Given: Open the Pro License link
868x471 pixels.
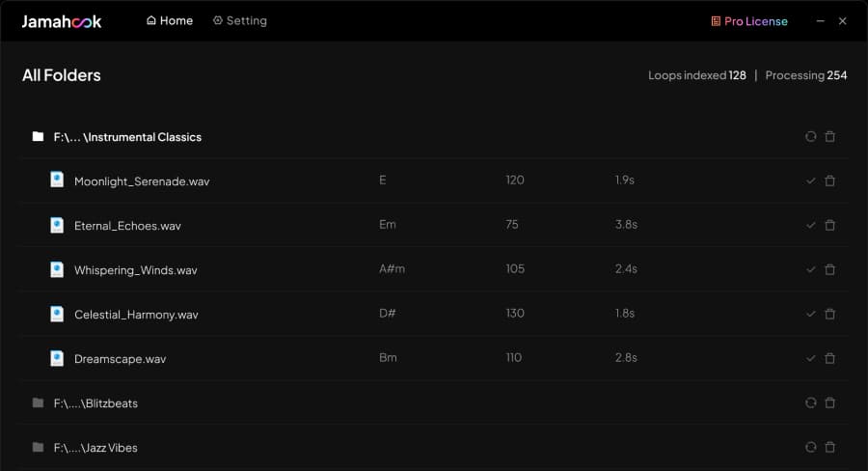Looking at the screenshot, I should point(749,21).
